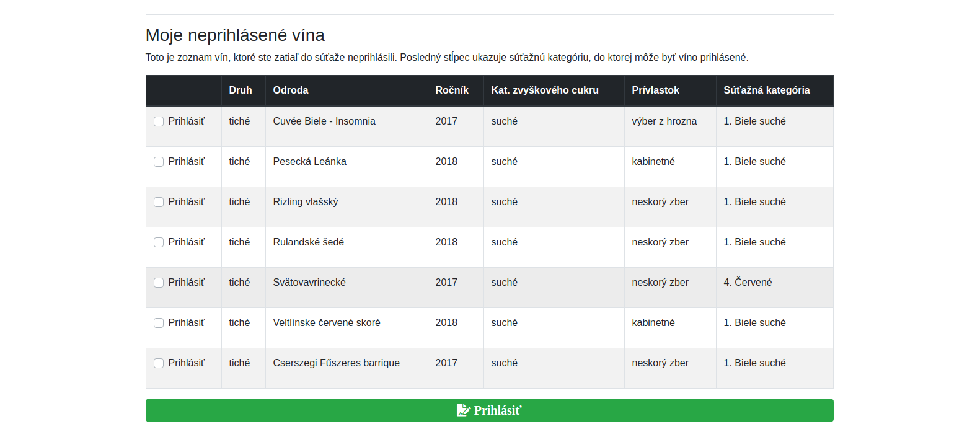Select the Rizling vlašský wine checkbox

(x=159, y=202)
